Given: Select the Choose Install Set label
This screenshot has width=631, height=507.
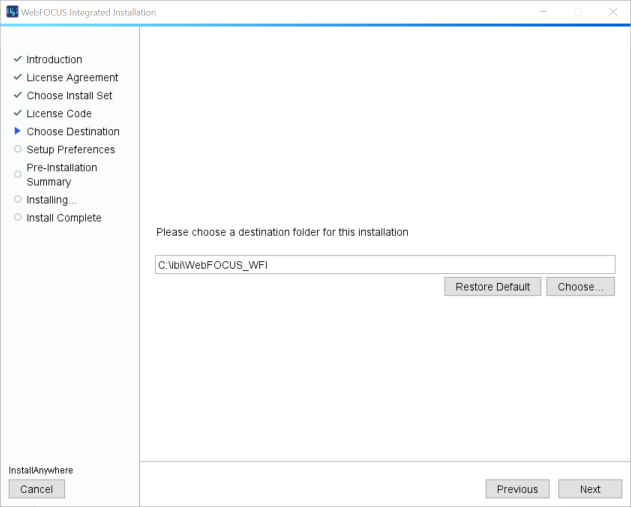Looking at the screenshot, I should tap(69, 95).
